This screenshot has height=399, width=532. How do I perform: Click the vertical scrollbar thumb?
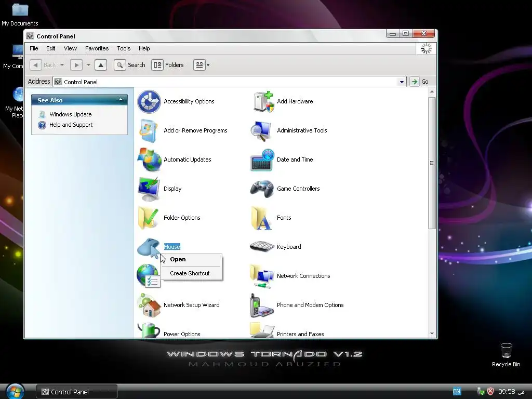click(432, 163)
